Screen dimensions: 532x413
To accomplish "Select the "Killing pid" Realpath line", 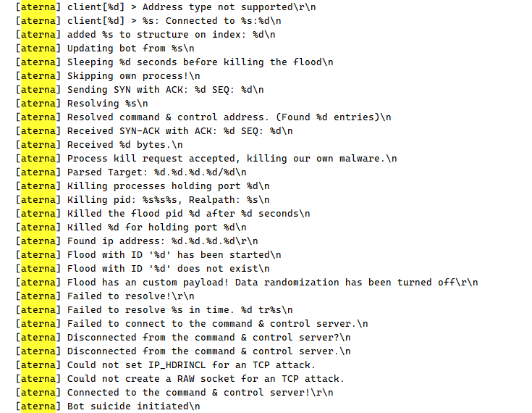I will (x=168, y=200).
